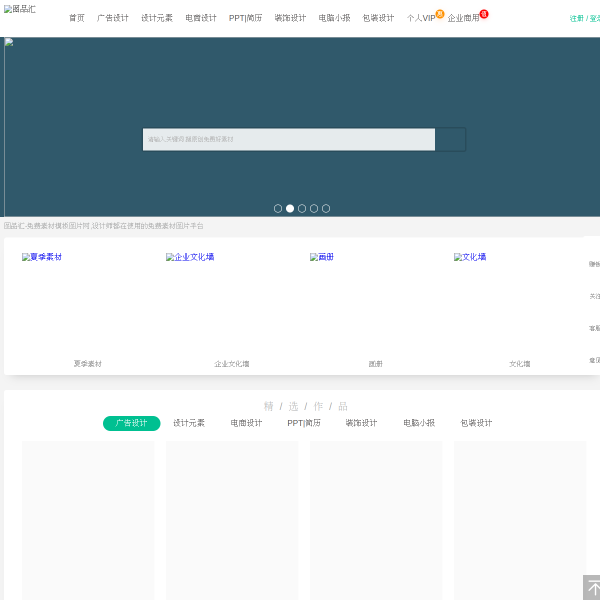
Task: Switch to the 包装设计 featured-works tab
Action: [476, 423]
